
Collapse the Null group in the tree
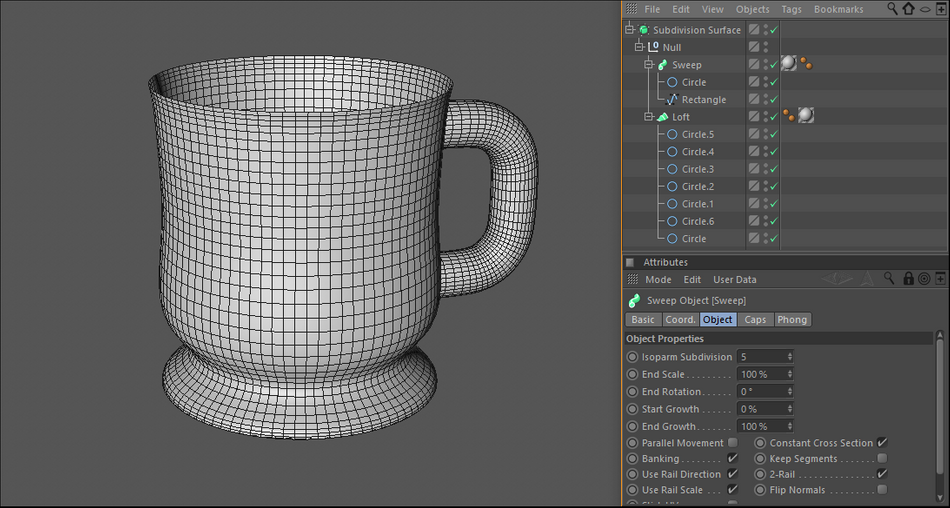(x=639, y=47)
